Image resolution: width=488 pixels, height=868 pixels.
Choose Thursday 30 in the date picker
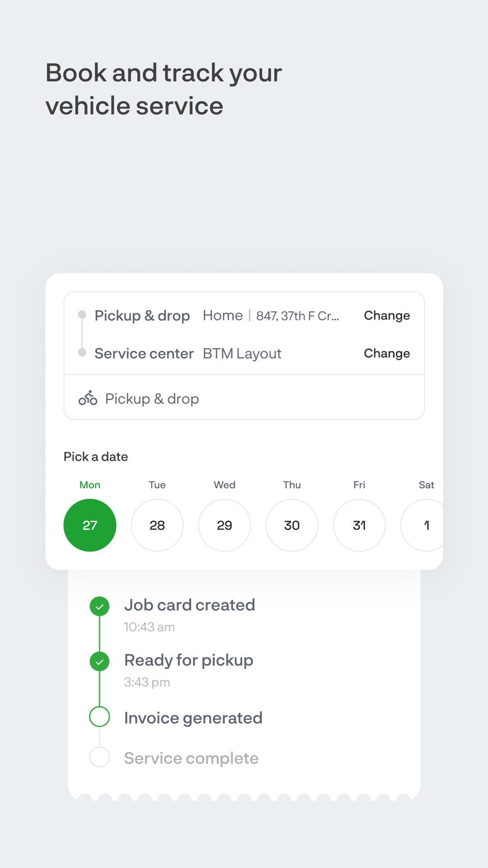[x=292, y=525]
